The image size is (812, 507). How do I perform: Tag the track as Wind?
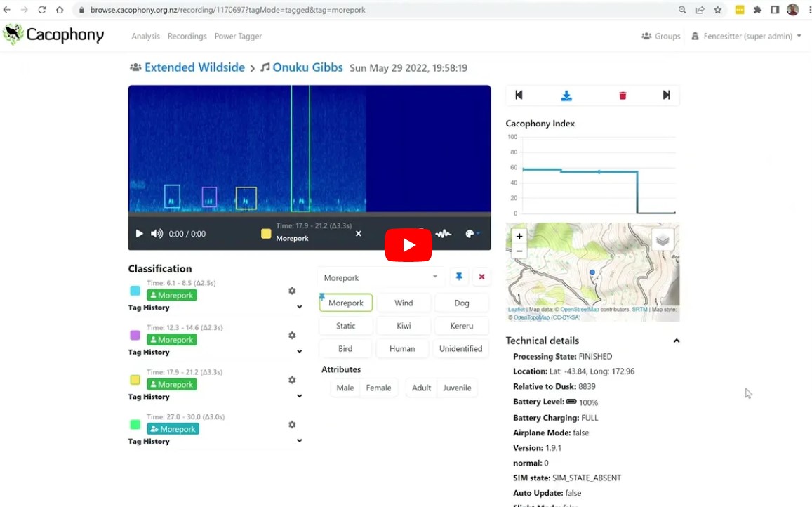click(x=404, y=303)
